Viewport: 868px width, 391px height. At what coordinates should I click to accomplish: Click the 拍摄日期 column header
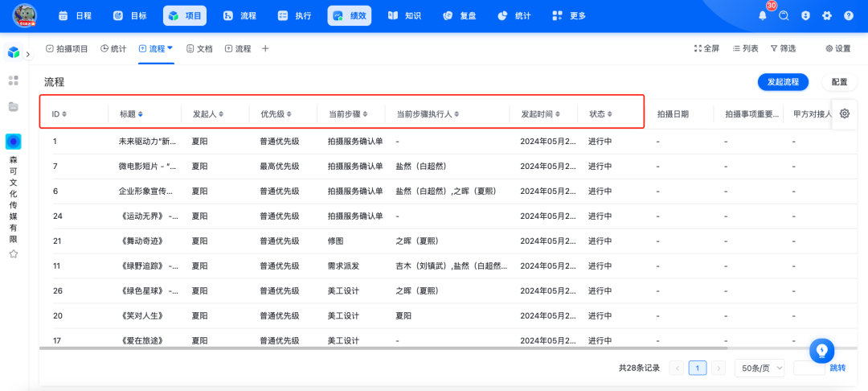[673, 114]
